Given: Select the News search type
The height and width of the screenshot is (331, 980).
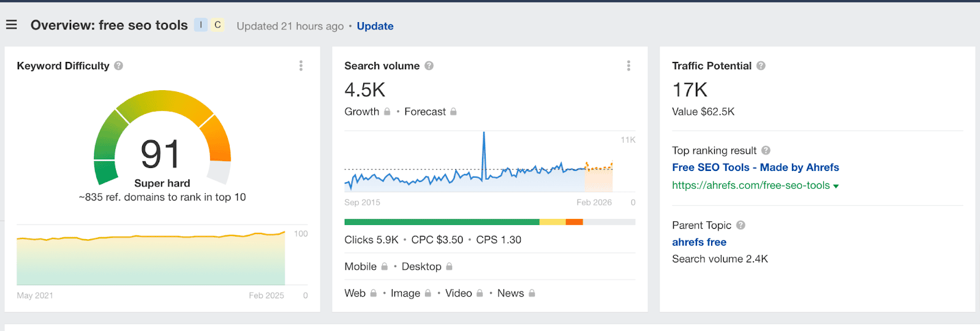Looking at the screenshot, I should 516,293.
